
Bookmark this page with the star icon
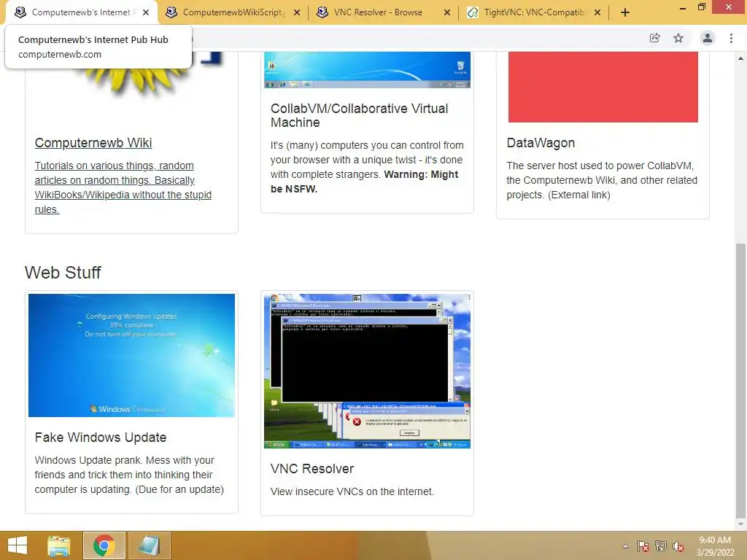click(678, 38)
